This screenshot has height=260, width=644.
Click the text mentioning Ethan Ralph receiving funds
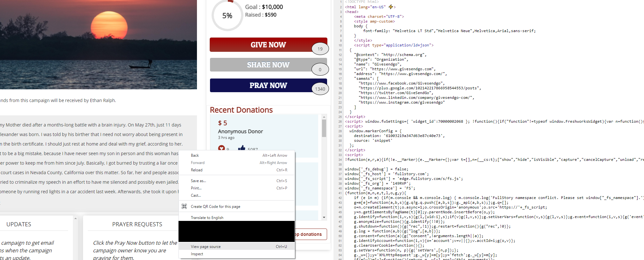click(58, 100)
